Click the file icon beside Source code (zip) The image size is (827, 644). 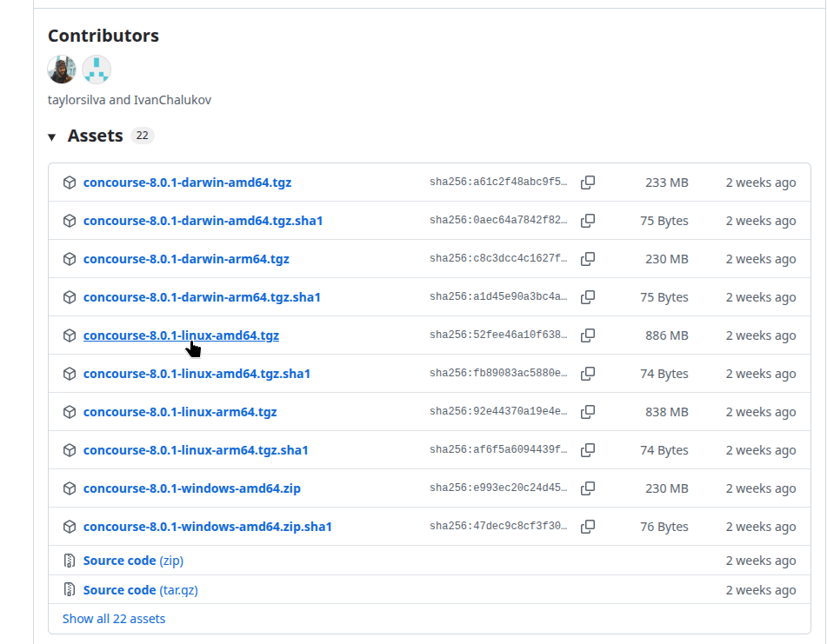pyautogui.click(x=70, y=561)
